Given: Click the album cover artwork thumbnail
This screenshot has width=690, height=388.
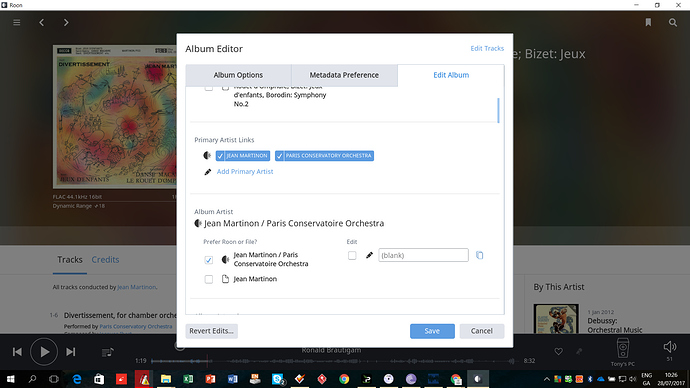Looking at the screenshot, I should click(115, 117).
